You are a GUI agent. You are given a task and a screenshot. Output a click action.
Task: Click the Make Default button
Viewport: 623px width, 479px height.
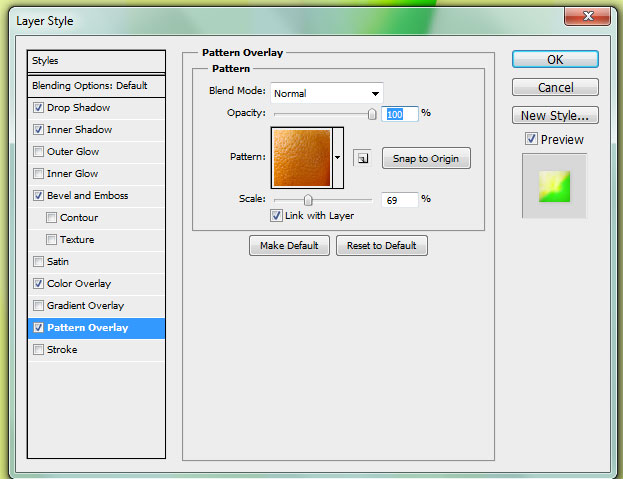pyautogui.click(x=289, y=246)
